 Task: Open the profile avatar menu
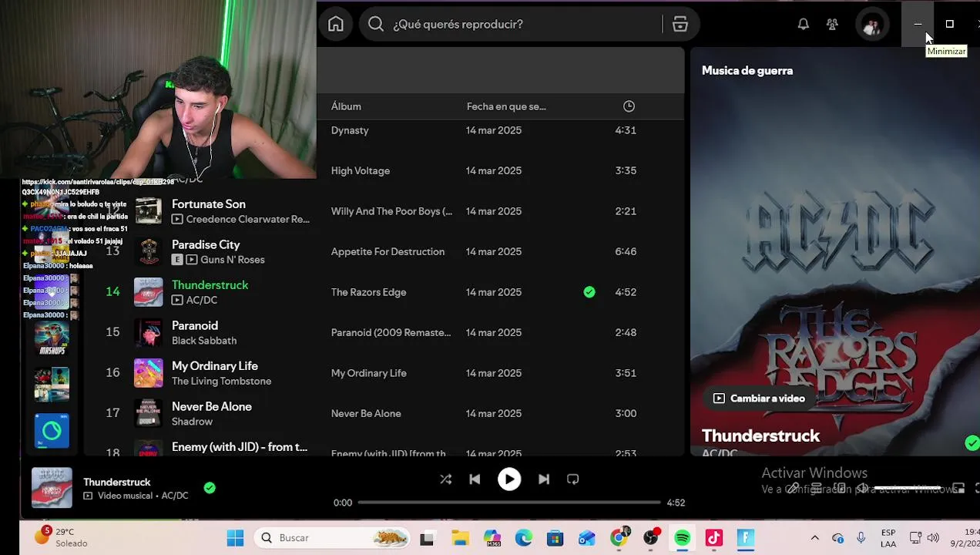click(x=872, y=25)
